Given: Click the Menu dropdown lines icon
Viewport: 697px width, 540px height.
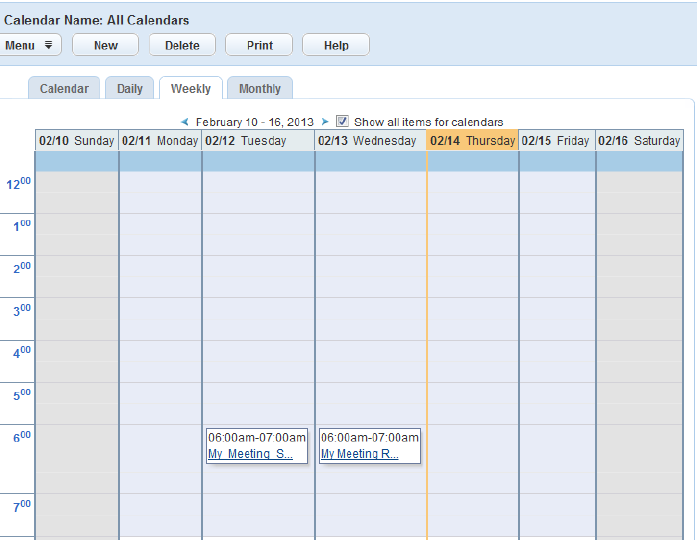Looking at the screenshot, I should click(x=48, y=45).
